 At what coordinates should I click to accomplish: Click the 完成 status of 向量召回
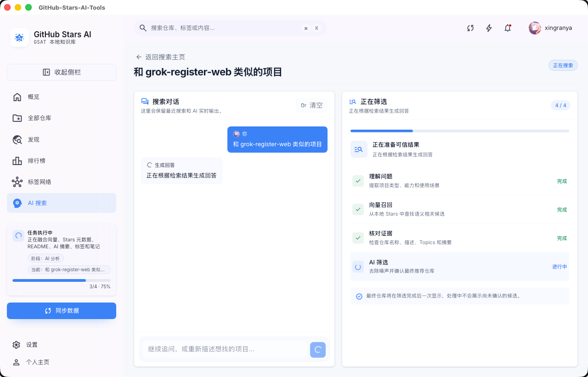pos(562,210)
